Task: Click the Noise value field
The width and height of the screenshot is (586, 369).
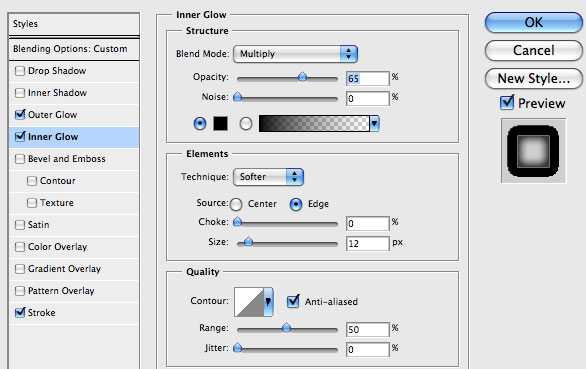Action: pyautogui.click(x=367, y=99)
